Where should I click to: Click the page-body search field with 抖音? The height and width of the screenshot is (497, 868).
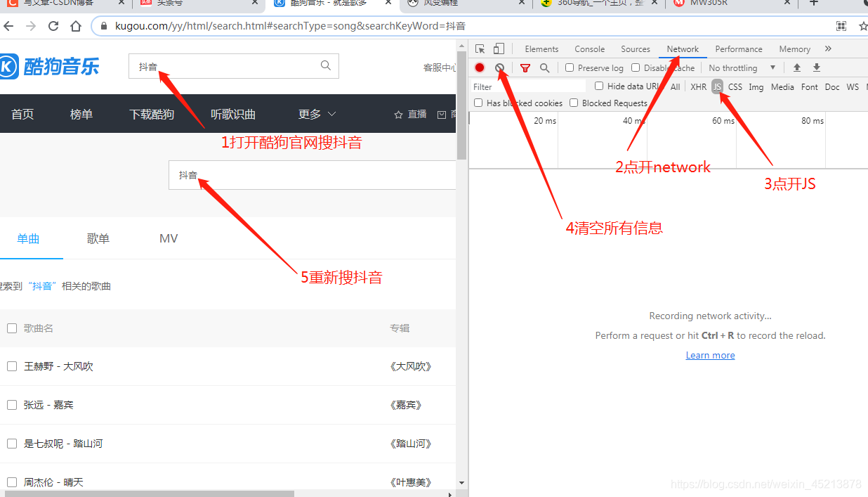(x=312, y=175)
